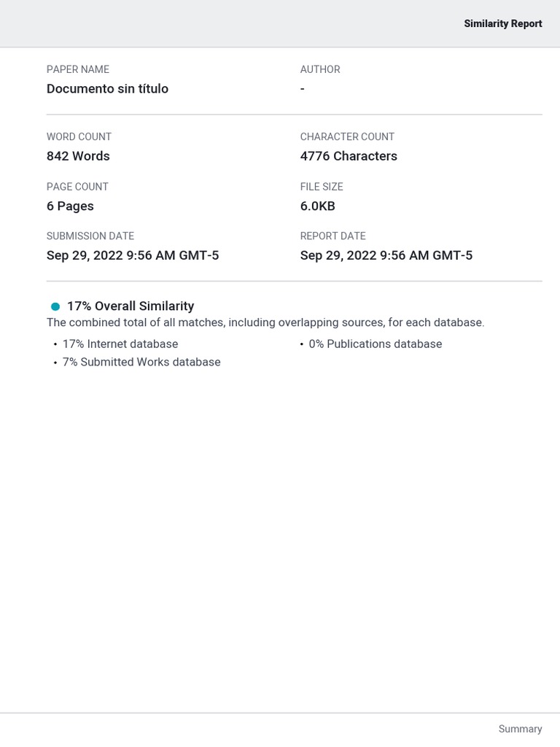Click the PAPER NAME label

(x=78, y=69)
